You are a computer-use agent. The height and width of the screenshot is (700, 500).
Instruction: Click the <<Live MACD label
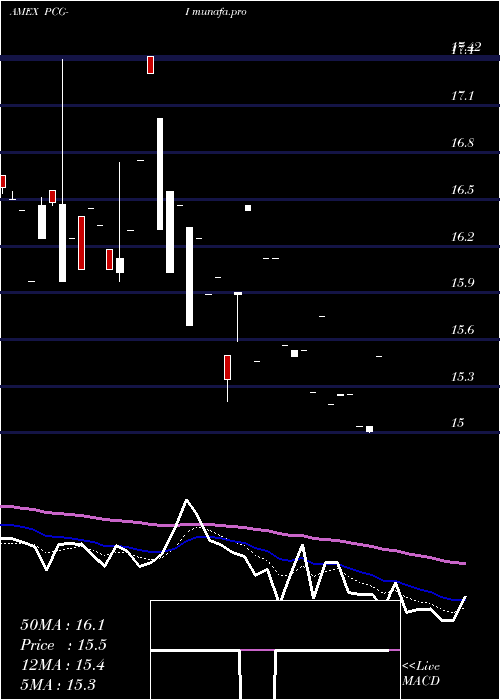[421, 673]
